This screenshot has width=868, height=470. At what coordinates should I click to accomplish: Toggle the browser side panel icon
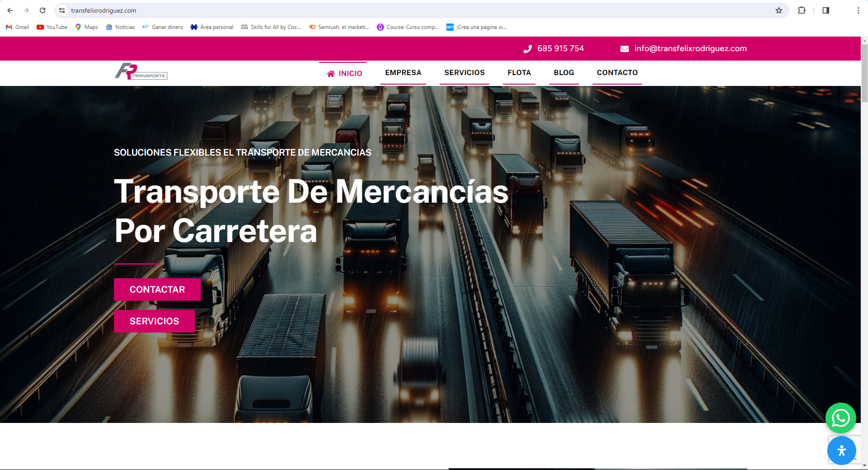(x=826, y=10)
